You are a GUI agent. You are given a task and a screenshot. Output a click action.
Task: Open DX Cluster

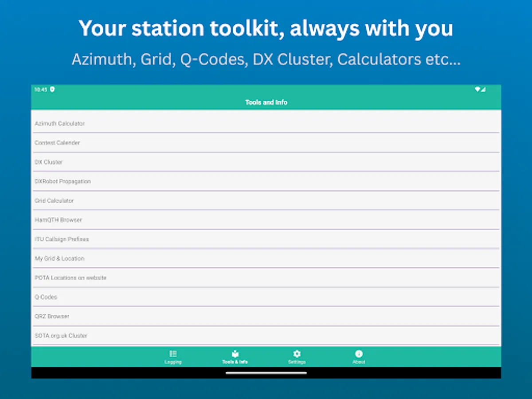point(266,162)
